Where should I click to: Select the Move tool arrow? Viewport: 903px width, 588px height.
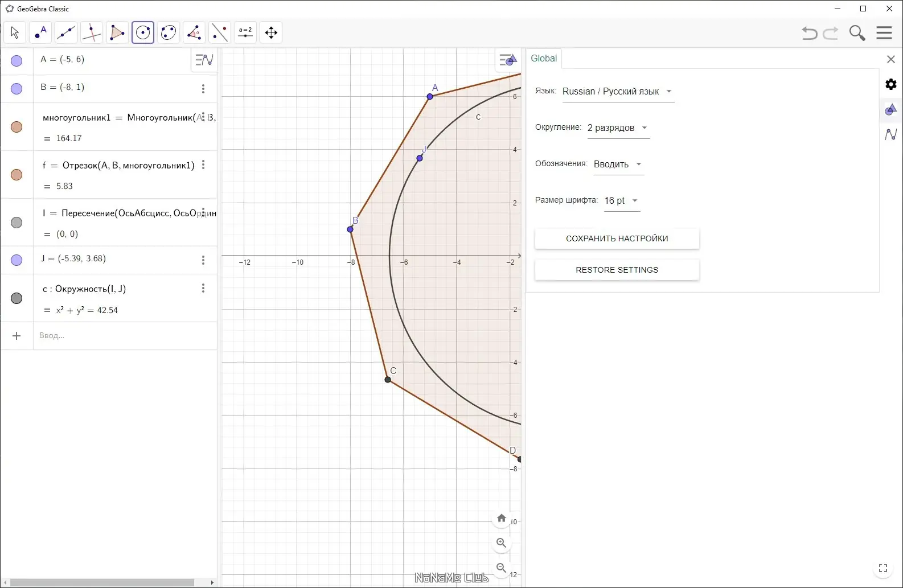pos(15,32)
